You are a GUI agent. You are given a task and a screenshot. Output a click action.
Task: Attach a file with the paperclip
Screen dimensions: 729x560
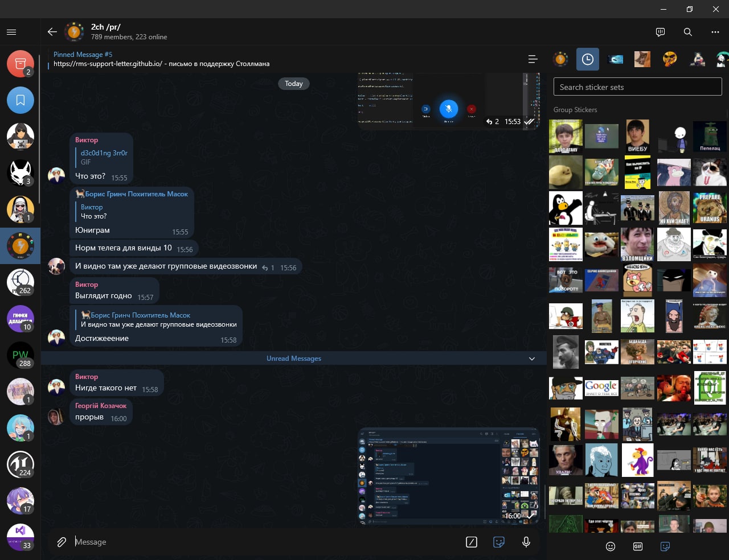coord(62,542)
